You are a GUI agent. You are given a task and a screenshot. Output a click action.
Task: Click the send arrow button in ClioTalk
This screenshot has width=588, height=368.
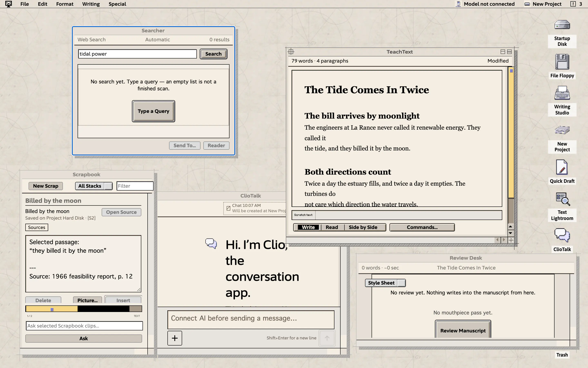click(327, 338)
